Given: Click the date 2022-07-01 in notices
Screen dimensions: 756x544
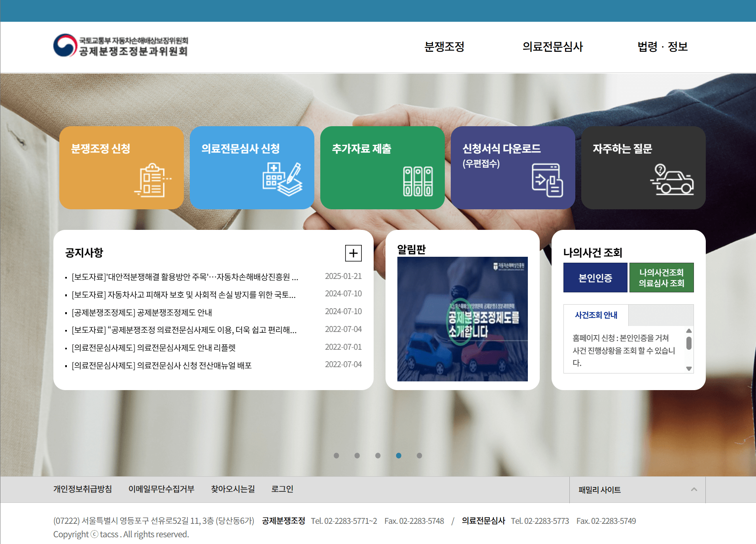Looking at the screenshot, I should point(343,347).
